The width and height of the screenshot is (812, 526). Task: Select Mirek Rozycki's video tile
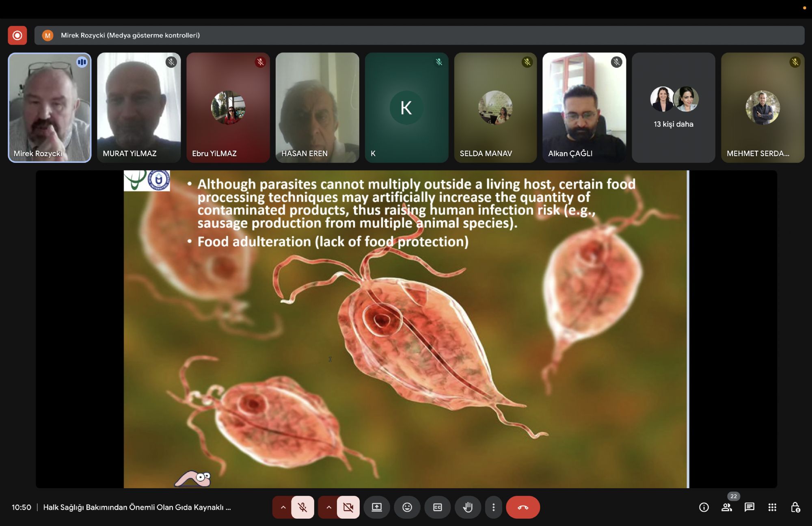pyautogui.click(x=50, y=108)
